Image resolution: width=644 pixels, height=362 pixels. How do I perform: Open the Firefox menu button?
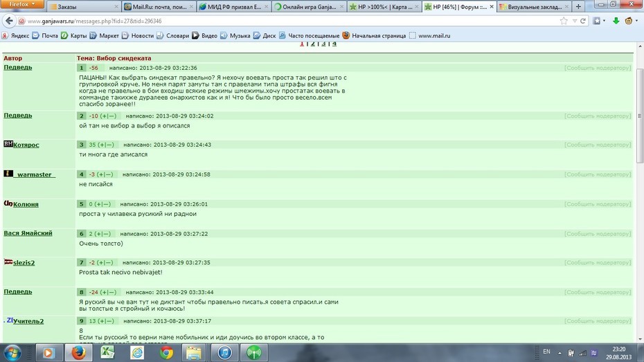click(22, 4)
